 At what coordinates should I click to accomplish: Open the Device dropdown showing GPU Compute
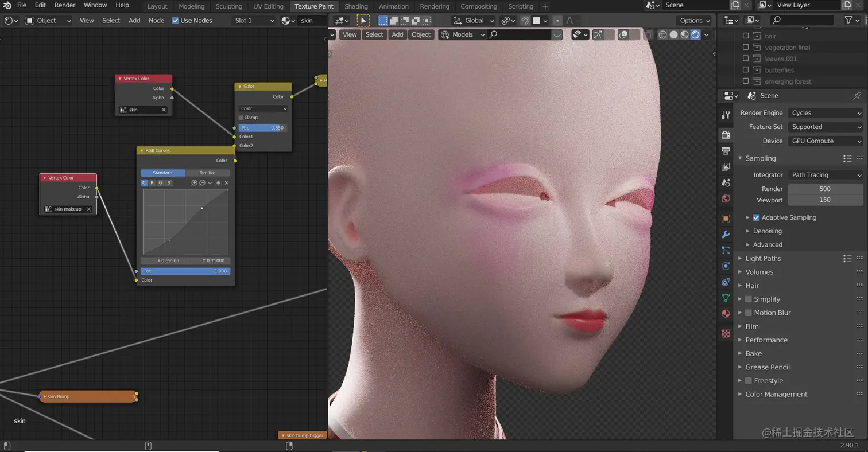point(826,141)
